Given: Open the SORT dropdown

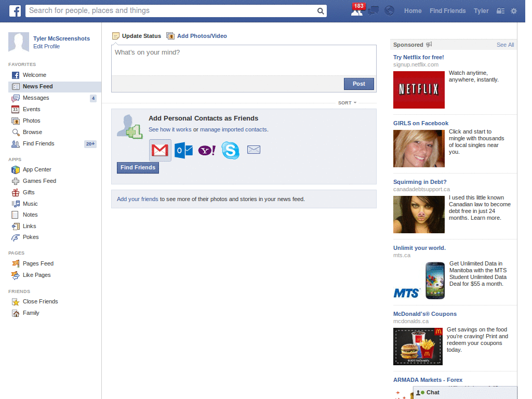Looking at the screenshot, I should click(347, 103).
